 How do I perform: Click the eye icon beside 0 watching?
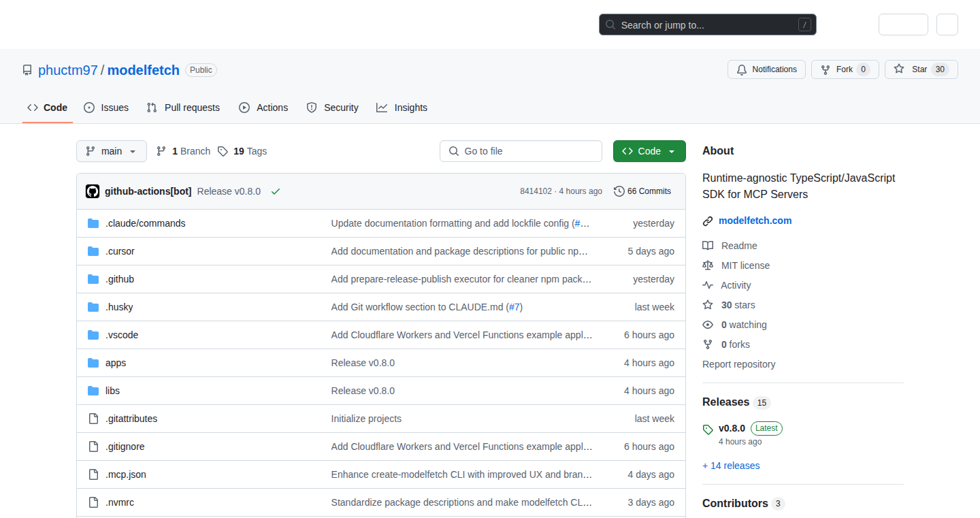708,325
